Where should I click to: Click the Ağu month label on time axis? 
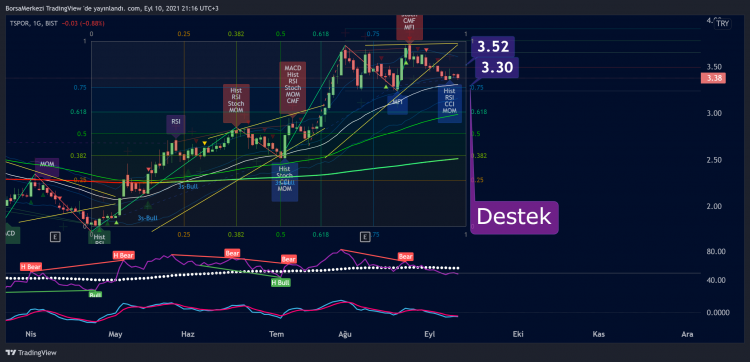tap(345, 334)
